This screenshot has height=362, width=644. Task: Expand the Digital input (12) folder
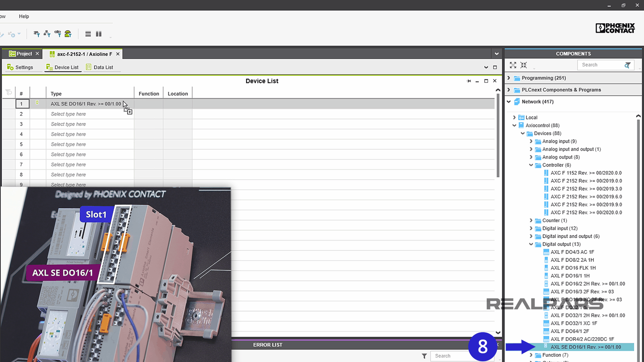click(531, 228)
